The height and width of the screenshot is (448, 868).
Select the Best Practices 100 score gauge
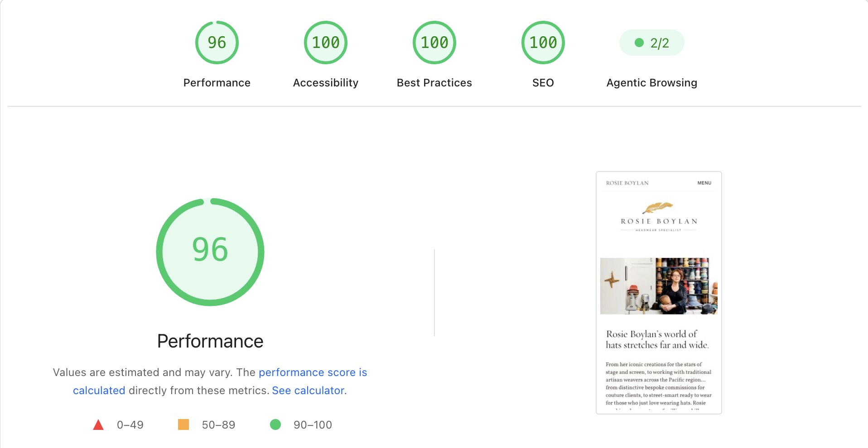tap(434, 43)
